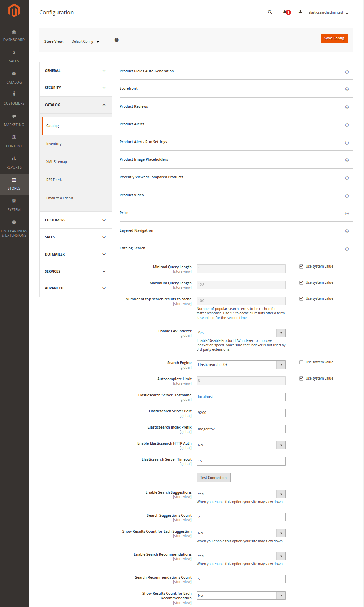Image resolution: width=364 pixels, height=607 pixels.
Task: Check Use system value for Search Engine
Action: coord(301,362)
